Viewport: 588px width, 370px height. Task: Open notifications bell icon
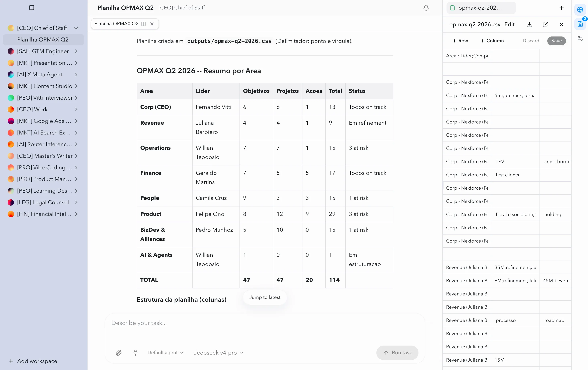(x=426, y=8)
